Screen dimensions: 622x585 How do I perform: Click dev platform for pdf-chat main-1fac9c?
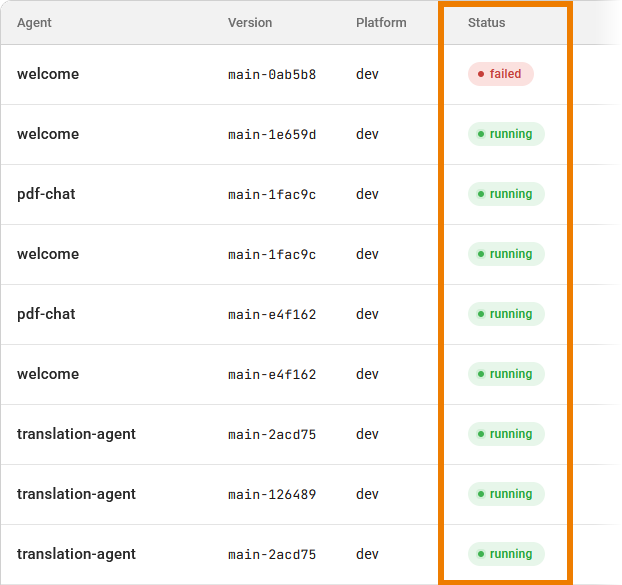click(x=367, y=194)
